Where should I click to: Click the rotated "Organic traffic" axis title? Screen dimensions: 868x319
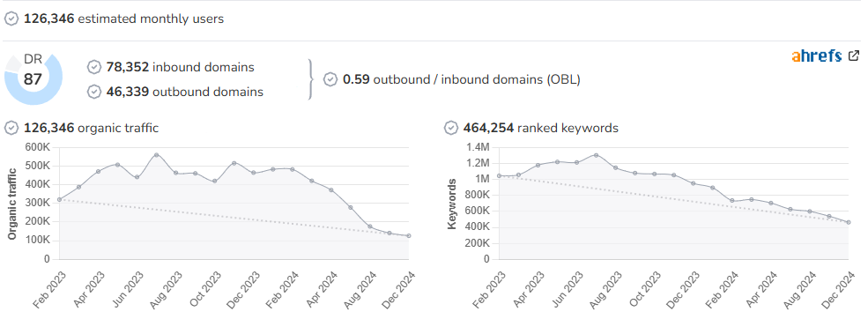[12, 204]
